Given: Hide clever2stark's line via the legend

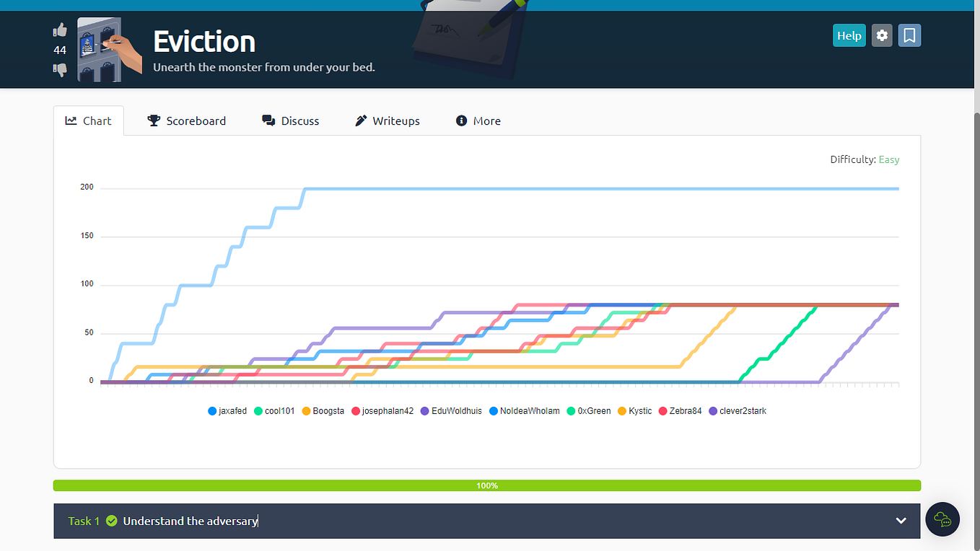Looking at the screenshot, I should (x=738, y=410).
